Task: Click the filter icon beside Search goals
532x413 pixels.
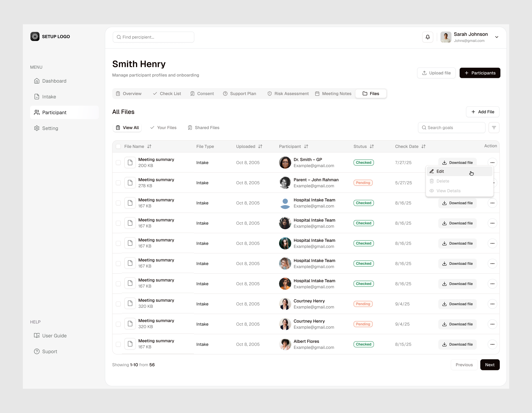Action: (x=494, y=127)
